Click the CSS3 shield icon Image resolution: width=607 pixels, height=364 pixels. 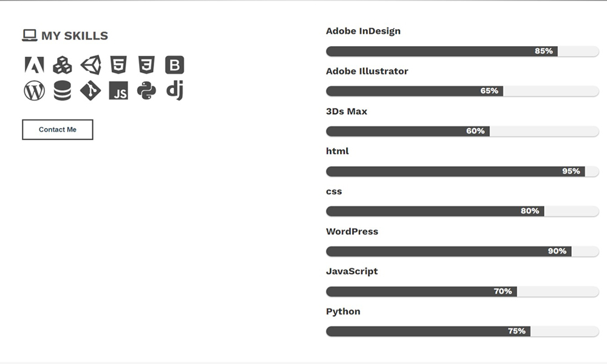pos(146,64)
